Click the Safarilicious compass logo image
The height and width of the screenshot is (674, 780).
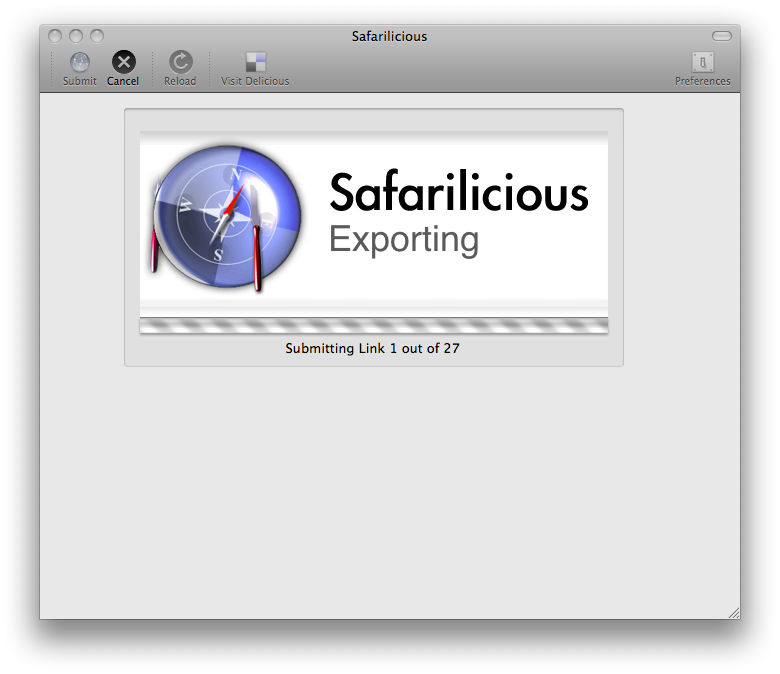226,217
